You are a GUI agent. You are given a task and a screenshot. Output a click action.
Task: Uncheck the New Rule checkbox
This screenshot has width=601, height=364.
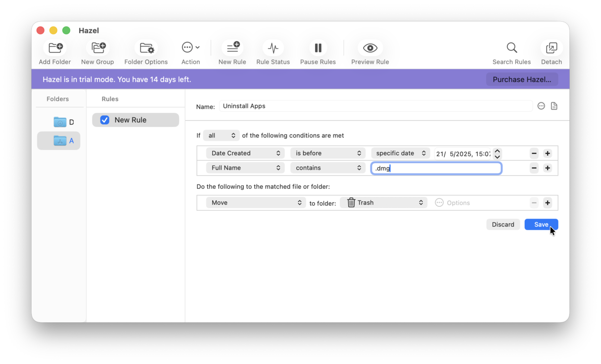point(105,120)
